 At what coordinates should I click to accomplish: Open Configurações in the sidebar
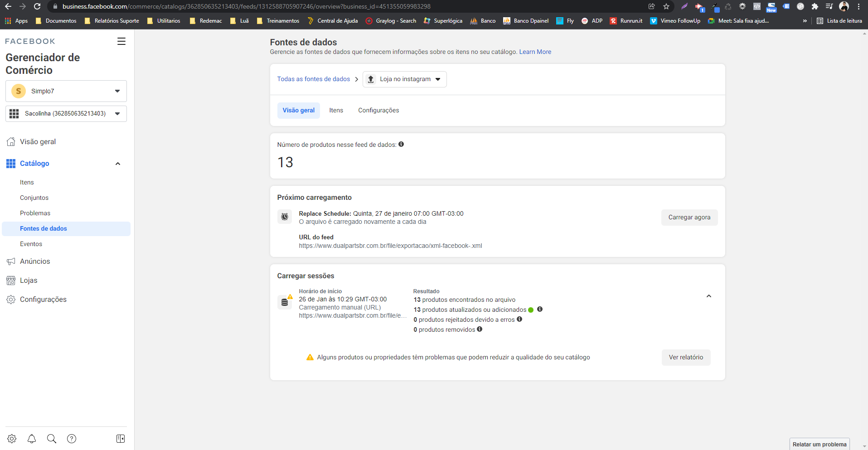coord(66,300)
